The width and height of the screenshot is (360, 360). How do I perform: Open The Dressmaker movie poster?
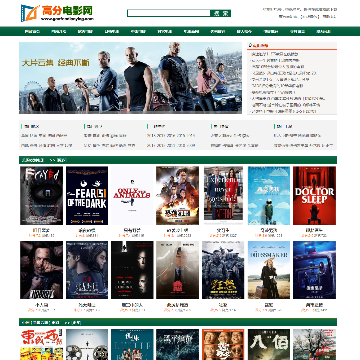pyautogui.click(x=269, y=270)
